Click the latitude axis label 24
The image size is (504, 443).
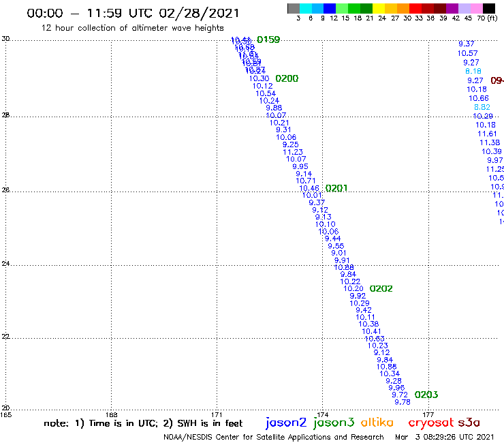[x=5, y=264]
